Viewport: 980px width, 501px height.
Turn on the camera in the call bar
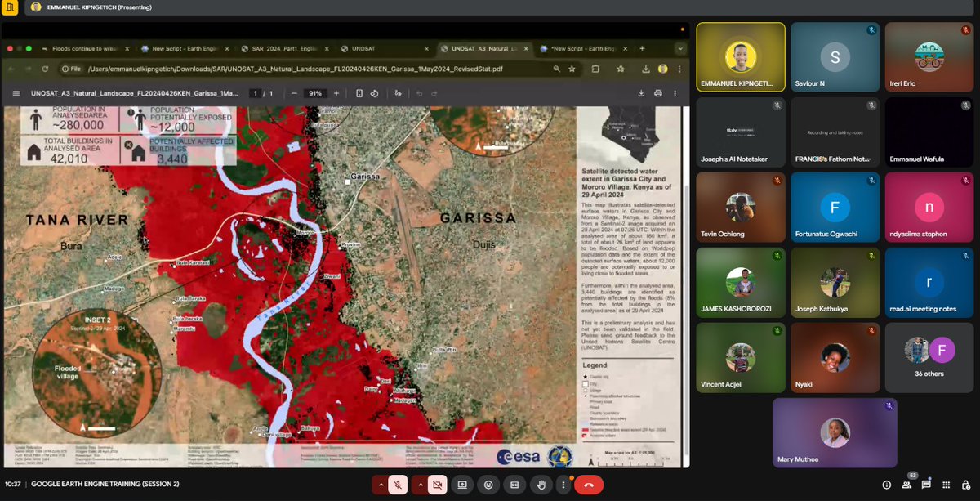click(x=437, y=485)
